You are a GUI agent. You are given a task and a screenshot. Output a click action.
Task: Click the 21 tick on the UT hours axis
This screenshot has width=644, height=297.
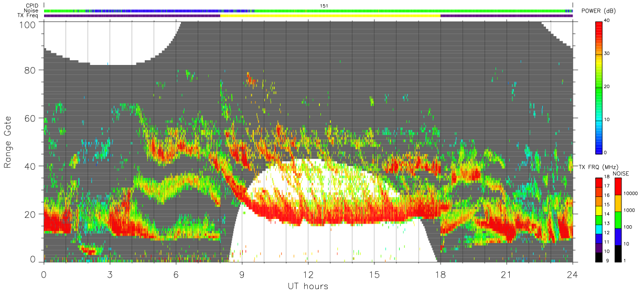click(x=507, y=274)
